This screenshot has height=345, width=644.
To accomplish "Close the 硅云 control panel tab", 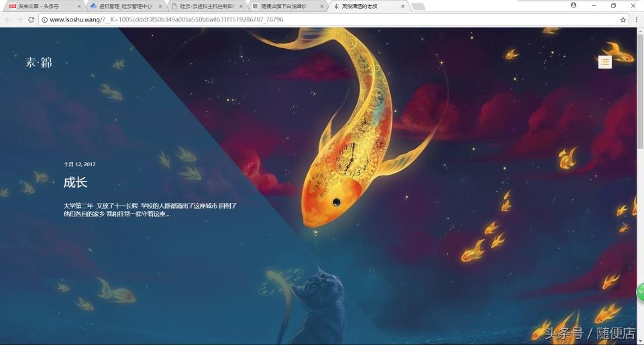I will [x=241, y=7].
